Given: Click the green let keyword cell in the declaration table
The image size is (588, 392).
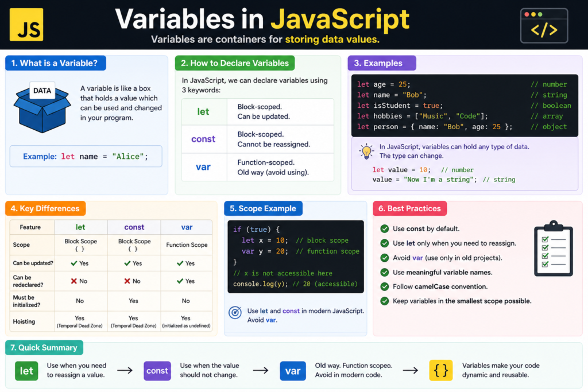Looking at the screenshot, I should (204, 112).
